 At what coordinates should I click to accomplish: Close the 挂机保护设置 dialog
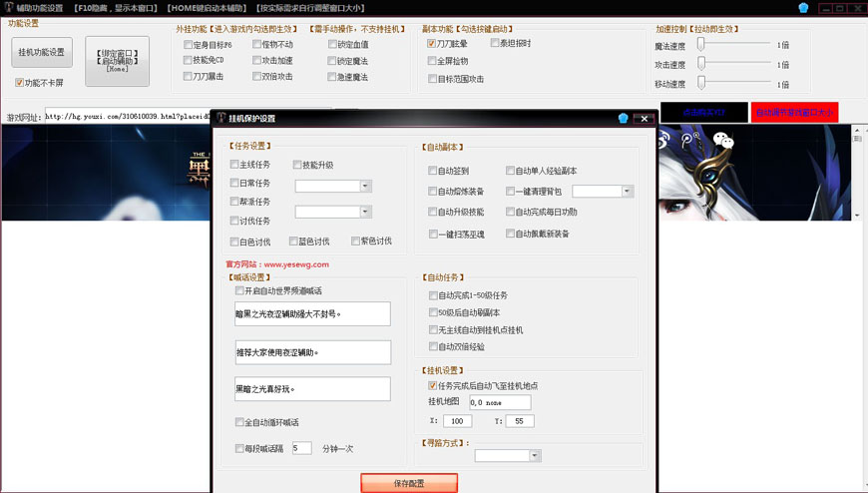coord(645,118)
